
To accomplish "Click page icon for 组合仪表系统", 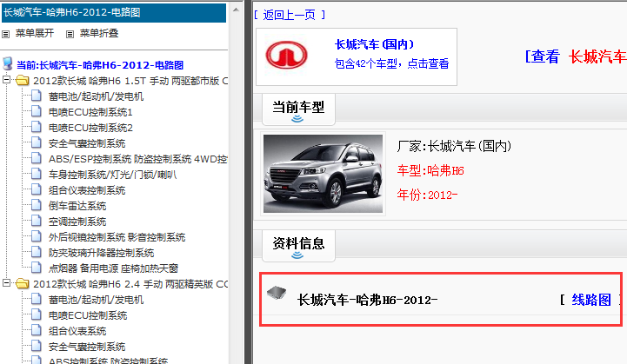I will 37,330.
